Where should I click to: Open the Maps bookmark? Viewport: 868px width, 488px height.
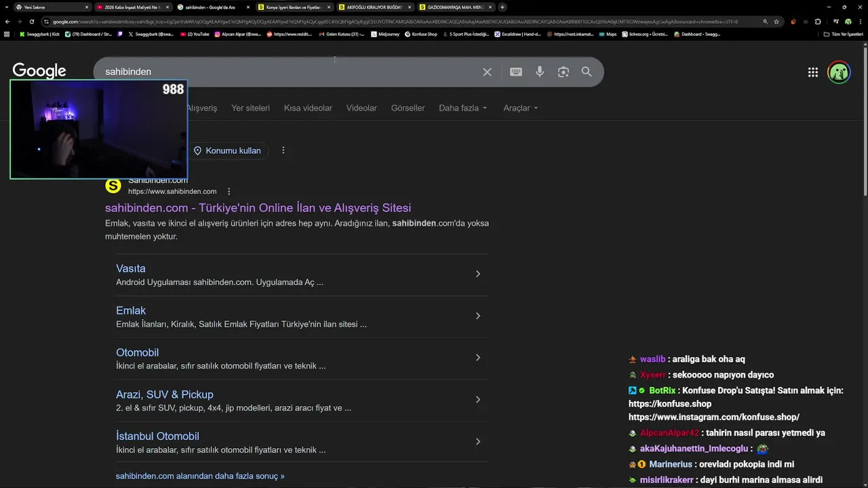(608, 34)
